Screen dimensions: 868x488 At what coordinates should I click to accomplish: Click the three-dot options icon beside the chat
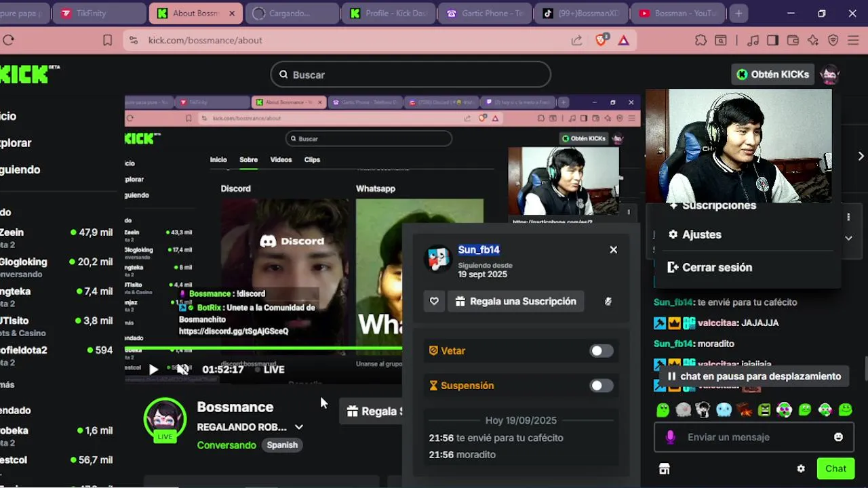click(848, 217)
